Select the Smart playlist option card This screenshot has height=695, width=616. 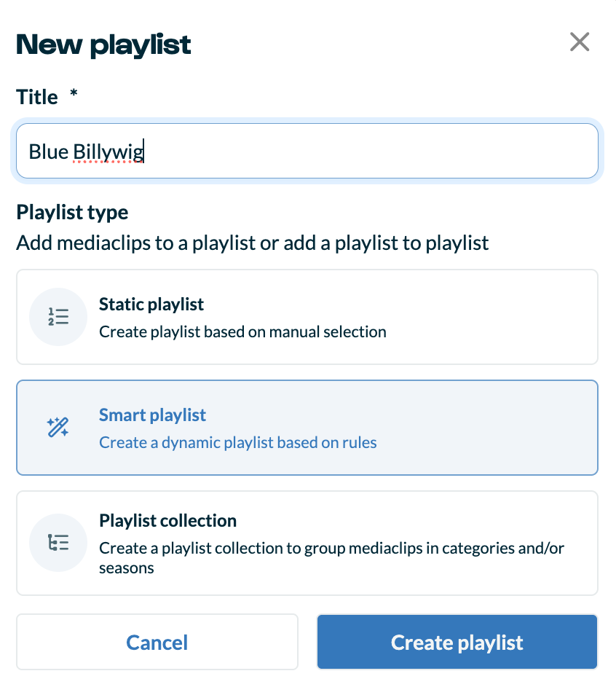[307, 428]
